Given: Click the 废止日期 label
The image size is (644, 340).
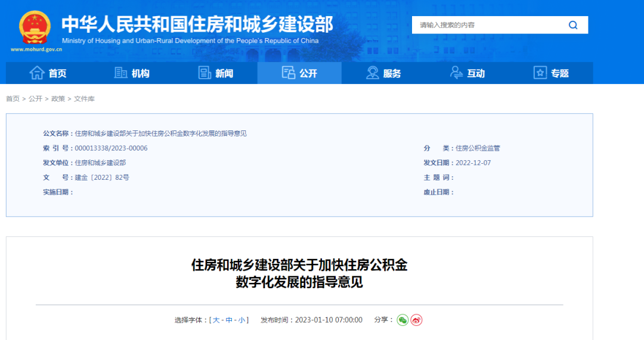Looking at the screenshot, I should [x=439, y=192].
